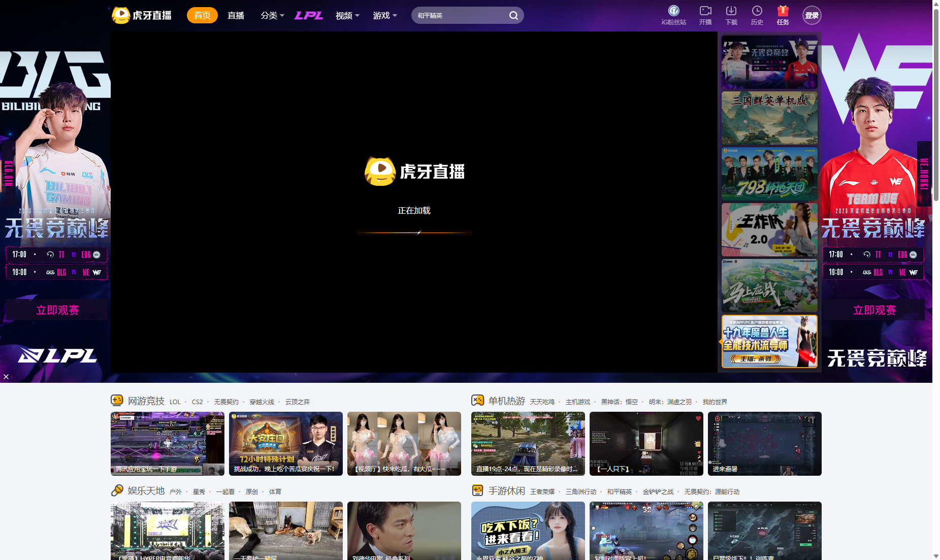Open the CS2 category link
Image resolution: width=940 pixels, height=560 pixels.
click(197, 402)
